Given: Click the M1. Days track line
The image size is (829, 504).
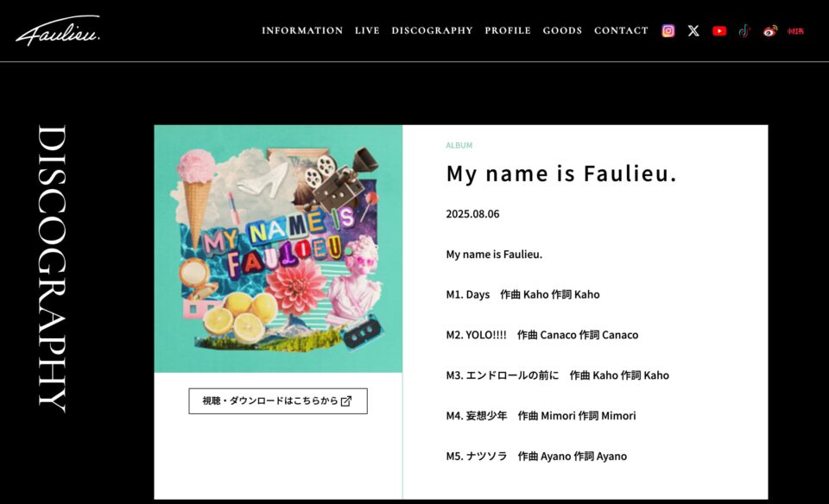Looking at the screenshot, I should coord(522,294).
